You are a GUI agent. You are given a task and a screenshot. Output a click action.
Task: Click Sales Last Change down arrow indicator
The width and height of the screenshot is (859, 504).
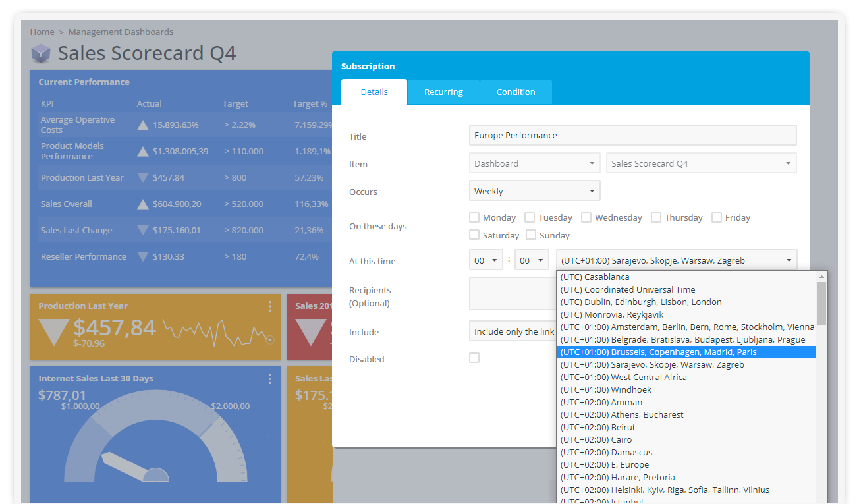[x=142, y=230]
